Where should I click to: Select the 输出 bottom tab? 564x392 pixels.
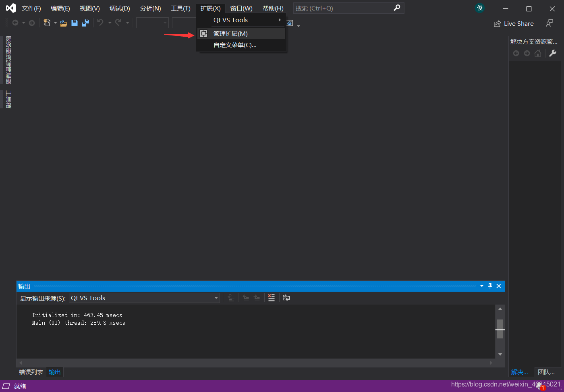click(55, 372)
